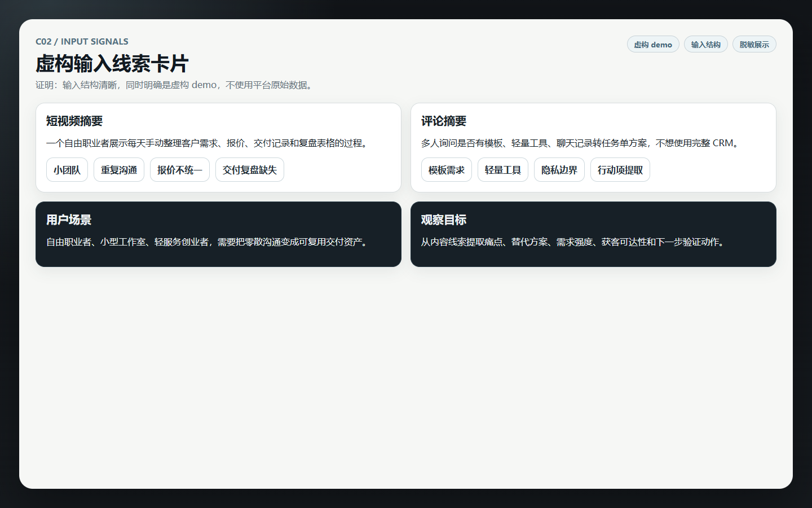This screenshot has height=508, width=812.
Task: Click the 虚构输入线索卡片 main heading
Action: pyautogui.click(x=112, y=64)
